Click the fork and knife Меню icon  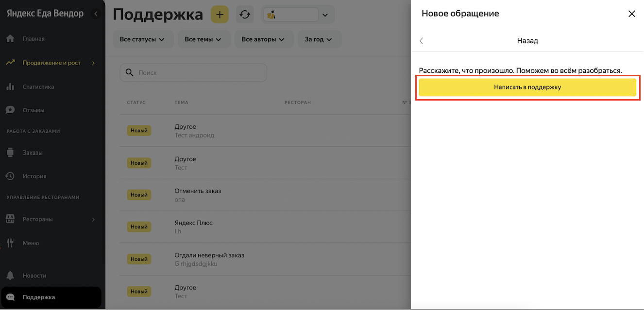point(10,243)
